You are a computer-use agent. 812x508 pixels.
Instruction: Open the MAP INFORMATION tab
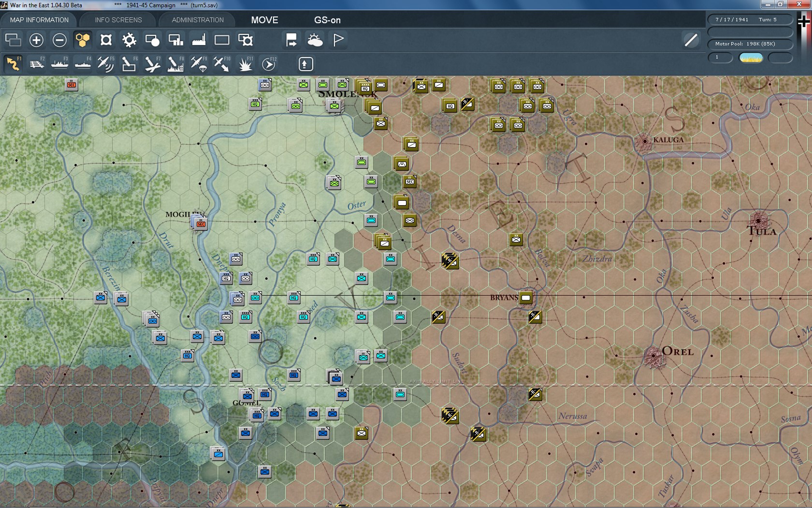tap(39, 20)
